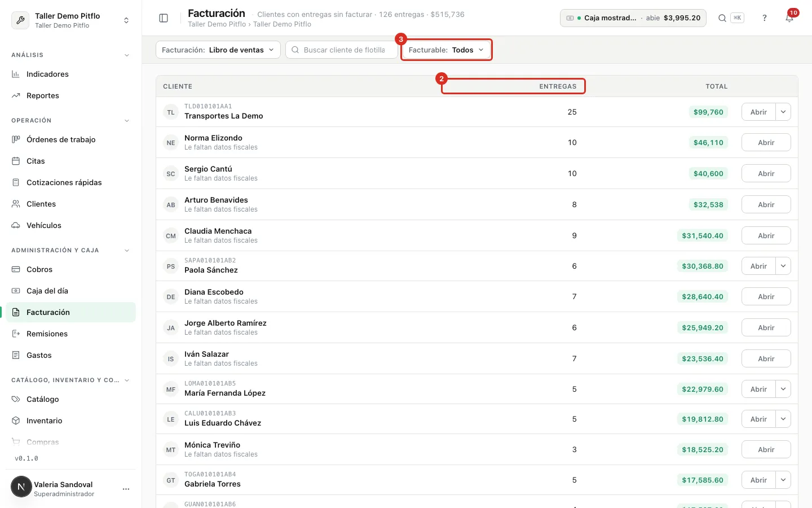This screenshot has width=812, height=508.
Task: Open the Caja mostrador status button
Action: point(633,18)
